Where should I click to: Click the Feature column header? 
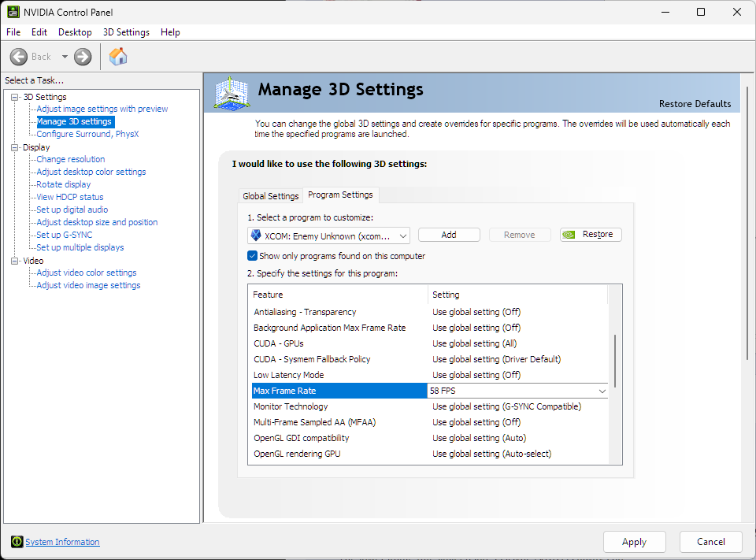[338, 295]
